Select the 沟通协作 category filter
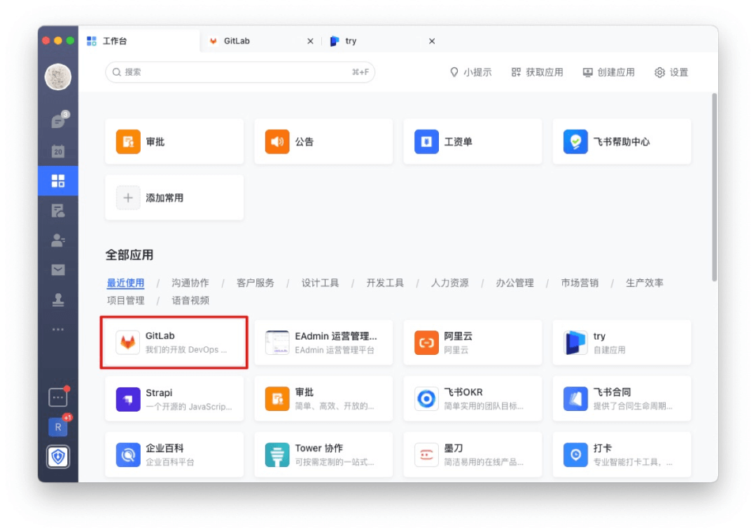756x532 pixels. [190, 283]
